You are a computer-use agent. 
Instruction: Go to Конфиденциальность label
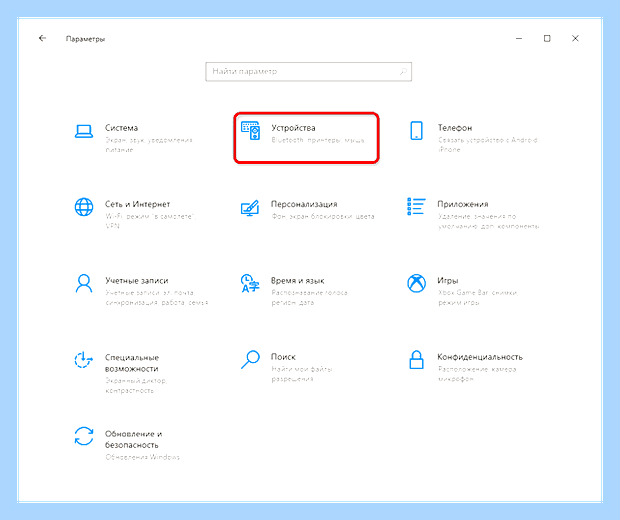point(480,357)
